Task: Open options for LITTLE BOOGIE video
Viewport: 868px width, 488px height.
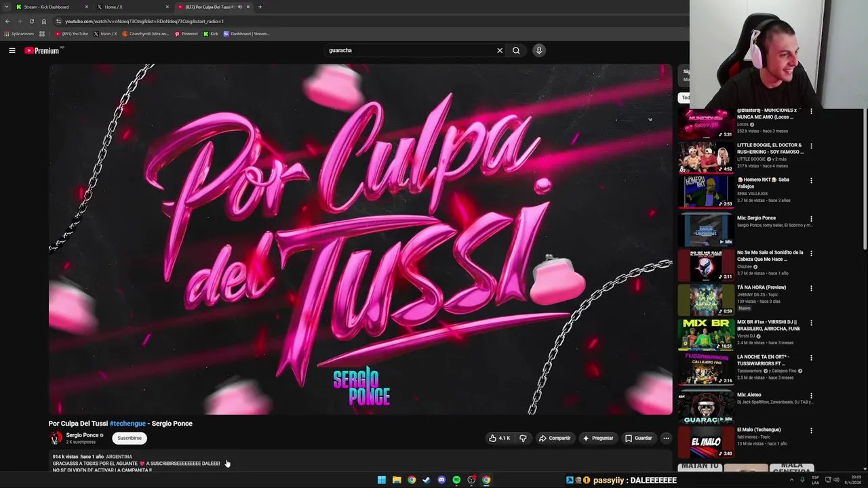Action: (x=811, y=146)
